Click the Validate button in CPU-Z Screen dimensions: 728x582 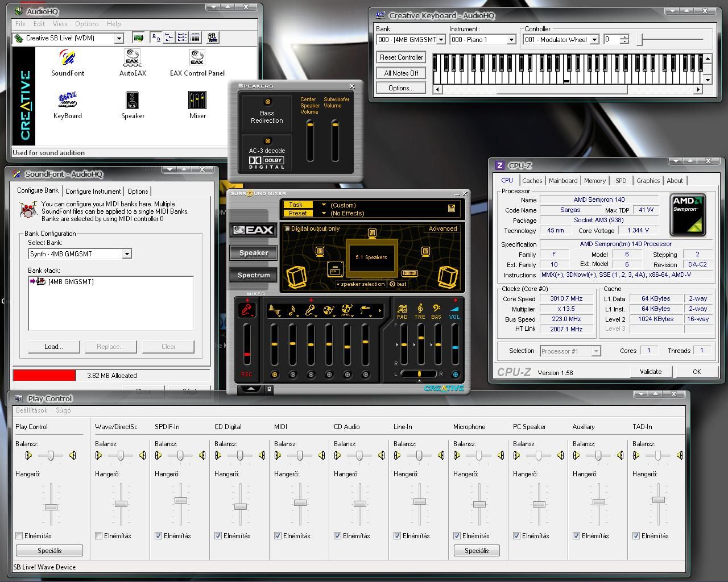pyautogui.click(x=651, y=372)
